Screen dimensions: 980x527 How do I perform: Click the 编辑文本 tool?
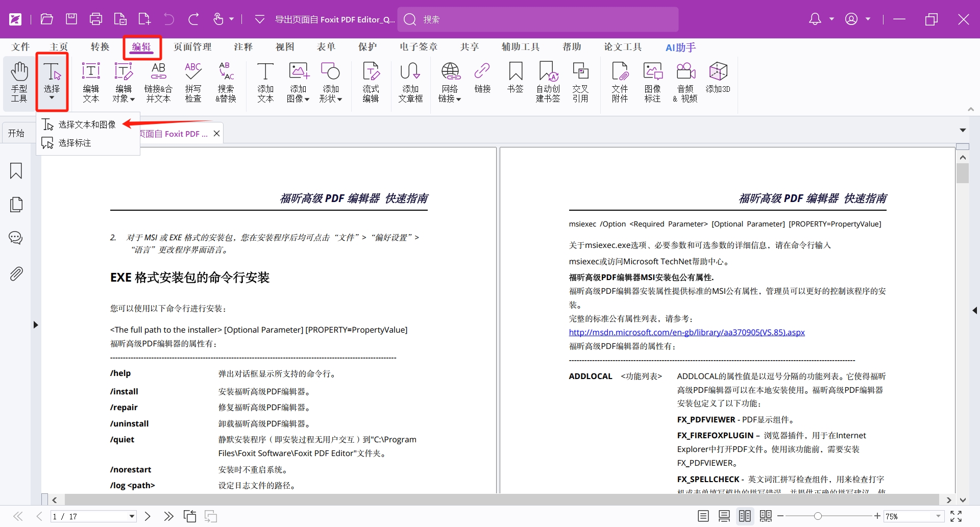[x=91, y=83]
